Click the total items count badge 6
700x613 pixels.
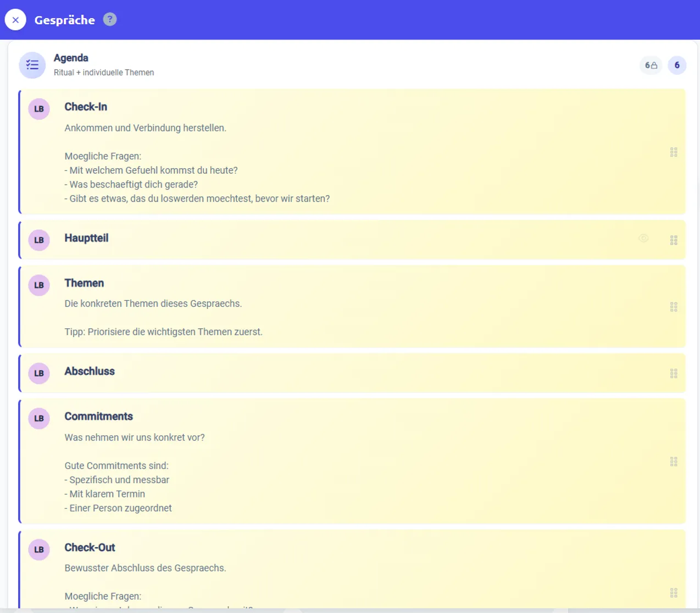click(x=677, y=65)
